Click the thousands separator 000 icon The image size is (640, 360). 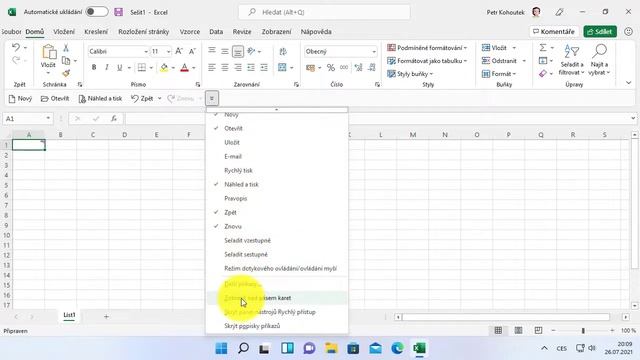click(x=344, y=68)
